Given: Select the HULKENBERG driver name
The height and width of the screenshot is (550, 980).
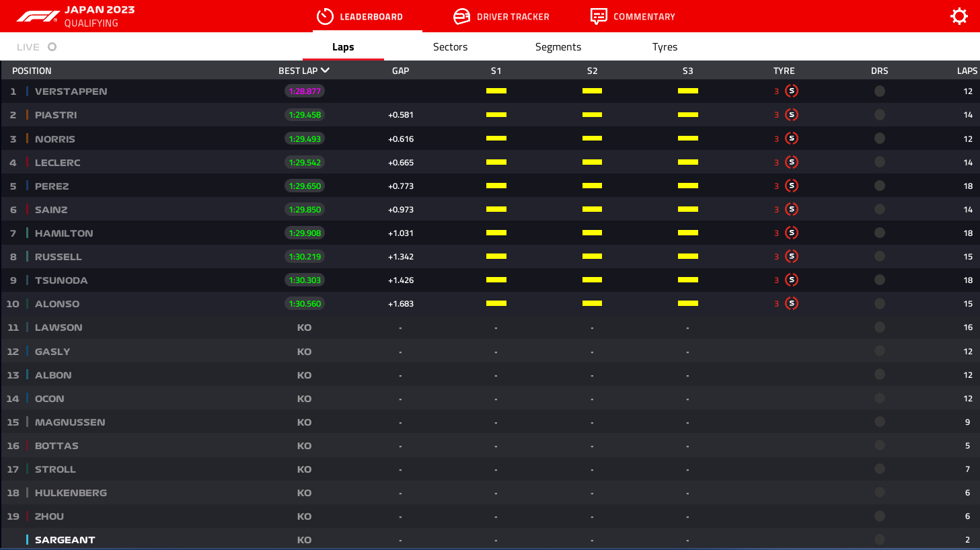Looking at the screenshot, I should pos(71,493).
